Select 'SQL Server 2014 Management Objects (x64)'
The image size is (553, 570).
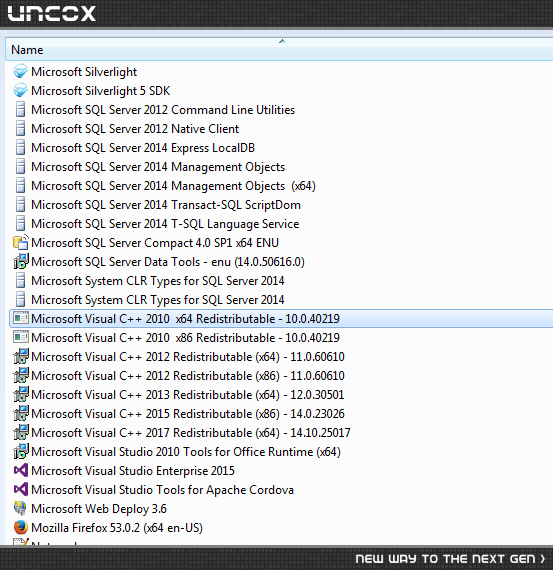173,186
